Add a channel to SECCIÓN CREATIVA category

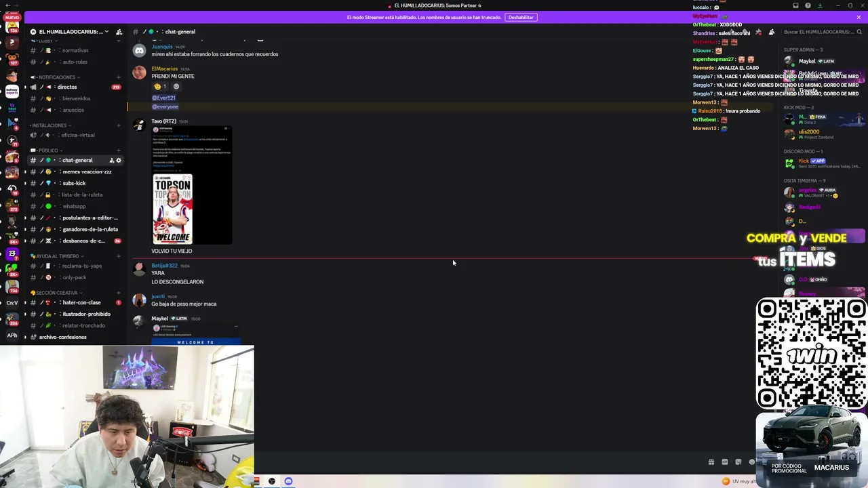[118, 293]
